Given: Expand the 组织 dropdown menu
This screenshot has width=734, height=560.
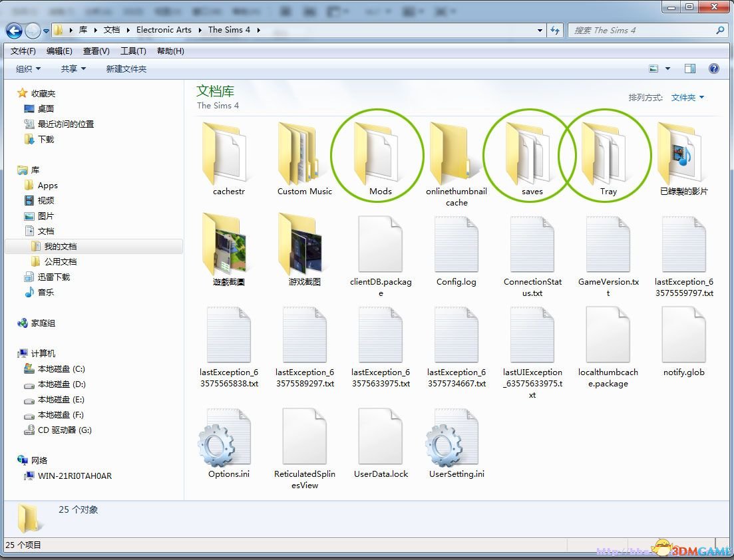Looking at the screenshot, I should [28, 69].
